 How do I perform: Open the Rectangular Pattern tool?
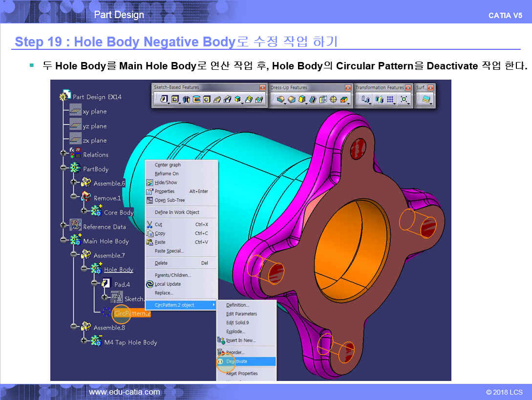[x=390, y=100]
